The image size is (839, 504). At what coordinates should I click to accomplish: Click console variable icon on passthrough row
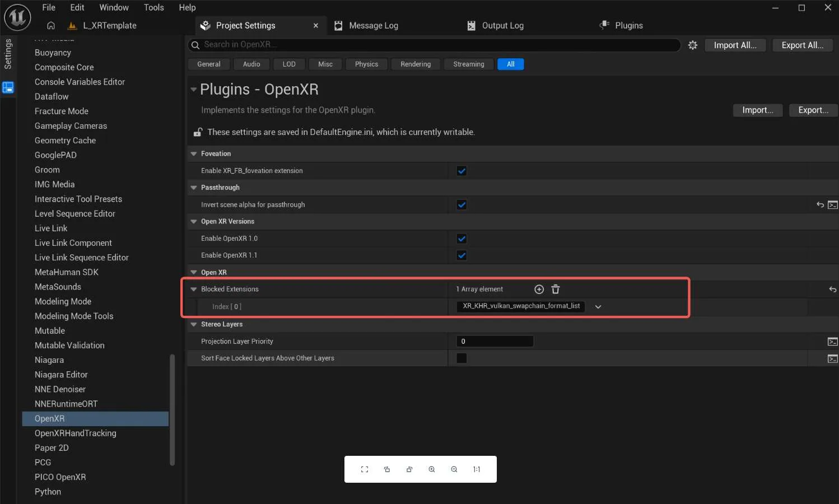833,205
